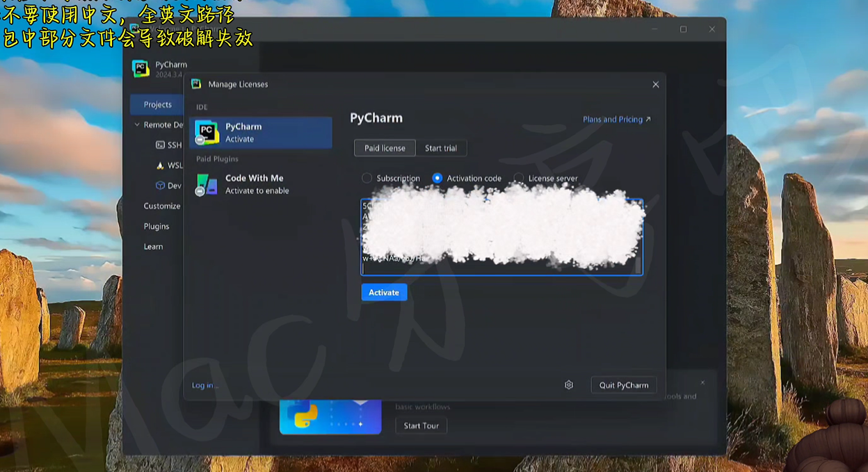Screen dimensions: 868x472
Task: Open the Customize section
Action: point(161,206)
